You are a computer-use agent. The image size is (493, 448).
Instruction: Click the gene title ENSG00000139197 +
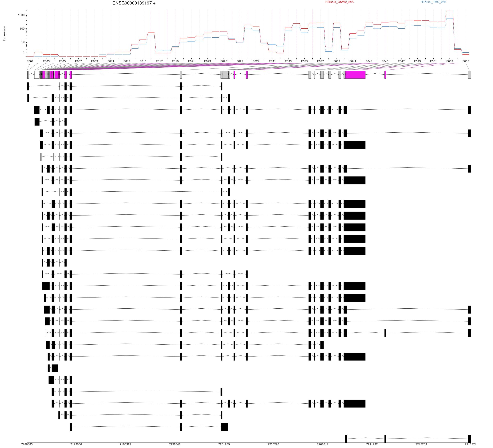tap(134, 3)
